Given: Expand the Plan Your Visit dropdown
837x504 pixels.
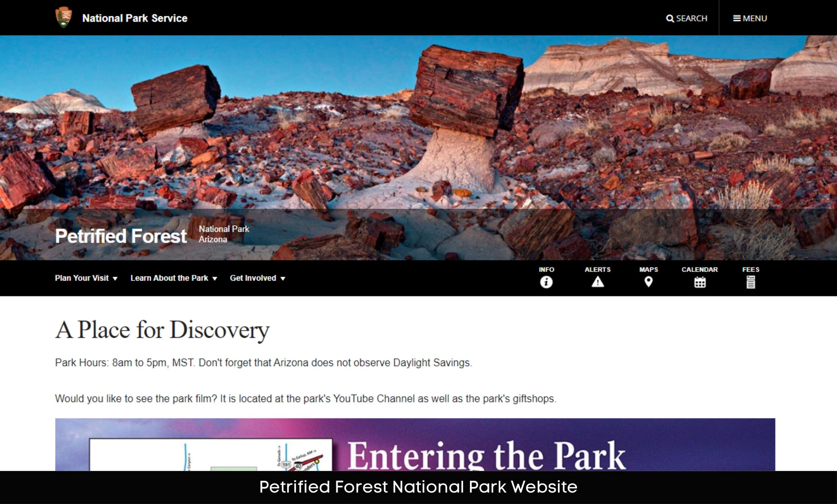Looking at the screenshot, I should [x=86, y=278].
